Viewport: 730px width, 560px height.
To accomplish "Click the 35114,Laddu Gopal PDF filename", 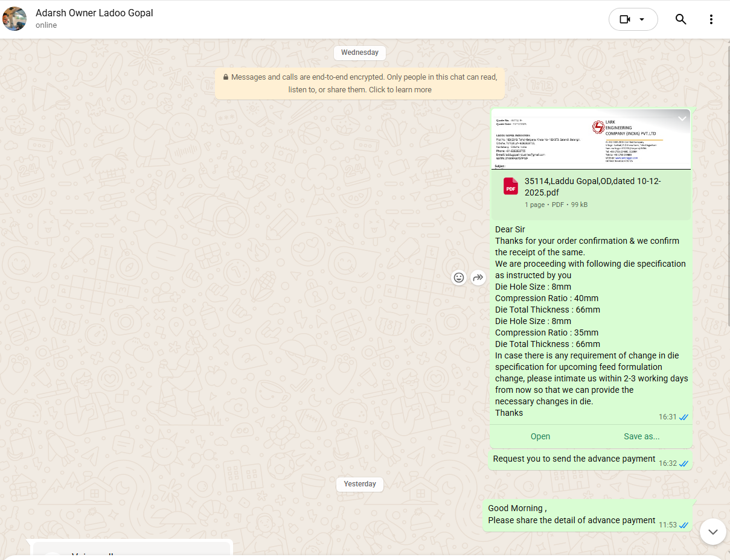I will (592, 186).
